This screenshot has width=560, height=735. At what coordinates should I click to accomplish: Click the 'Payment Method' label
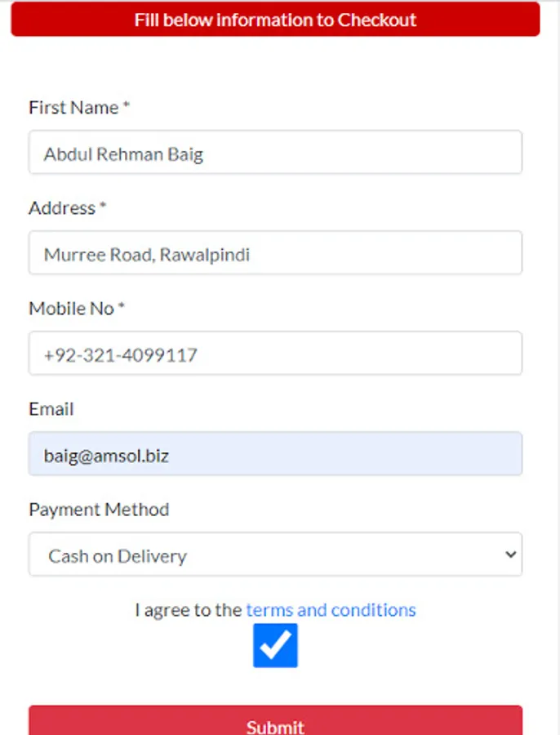(x=99, y=510)
